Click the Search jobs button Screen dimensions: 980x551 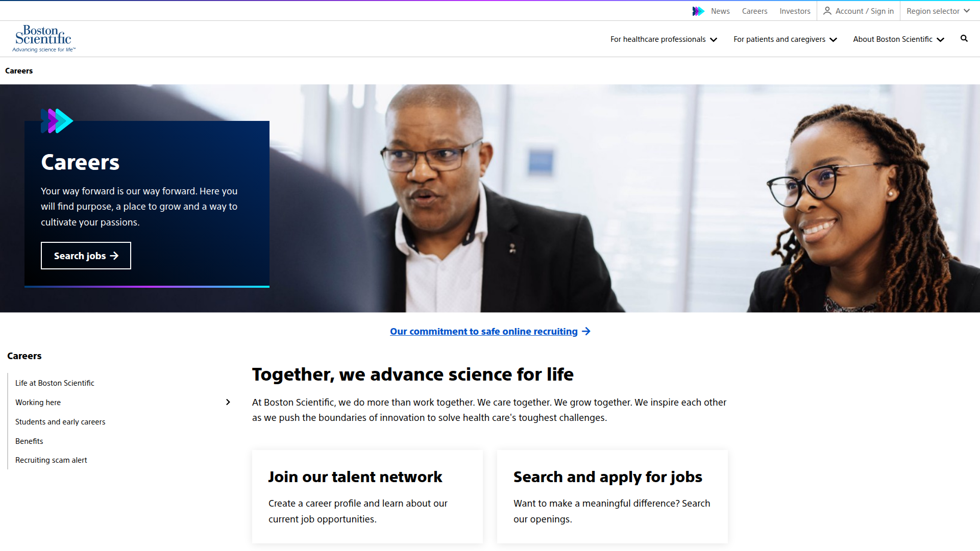click(x=86, y=256)
